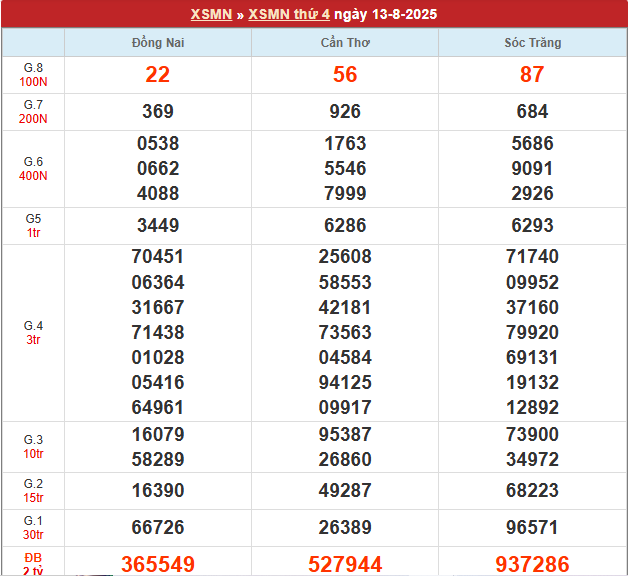
Task: Select G5 number 6293
Action: (x=532, y=225)
